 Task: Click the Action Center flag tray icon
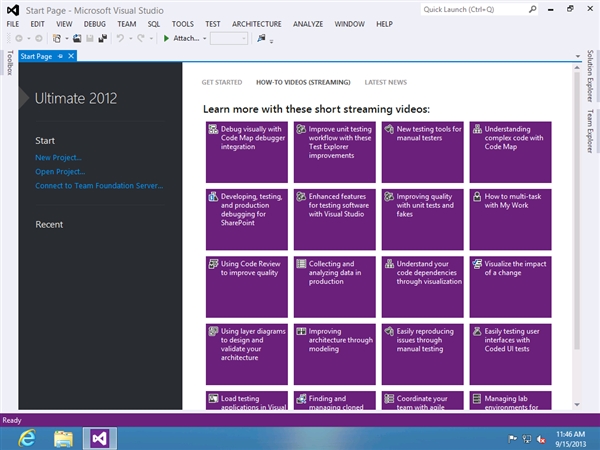pos(512,439)
